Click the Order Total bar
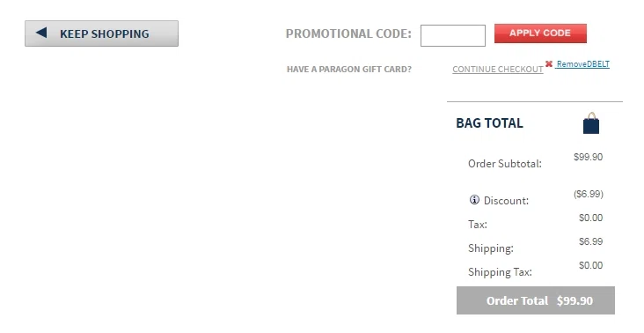This screenshot has width=644, height=333. 536,300
